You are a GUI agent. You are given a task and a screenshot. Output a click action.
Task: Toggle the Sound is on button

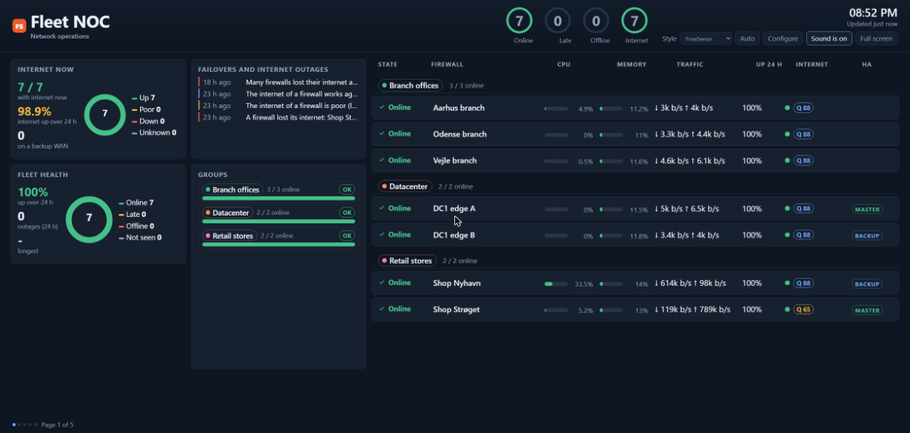pos(829,39)
